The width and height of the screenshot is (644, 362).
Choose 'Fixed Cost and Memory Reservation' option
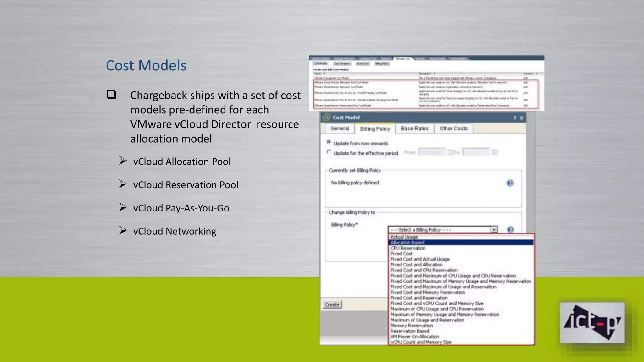click(461, 293)
